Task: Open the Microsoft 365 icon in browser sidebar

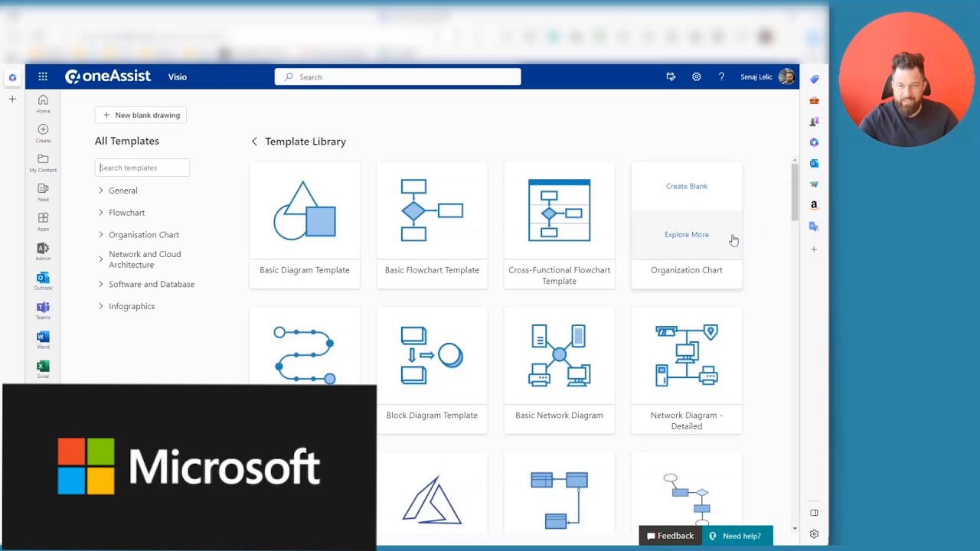Action: coord(814,142)
